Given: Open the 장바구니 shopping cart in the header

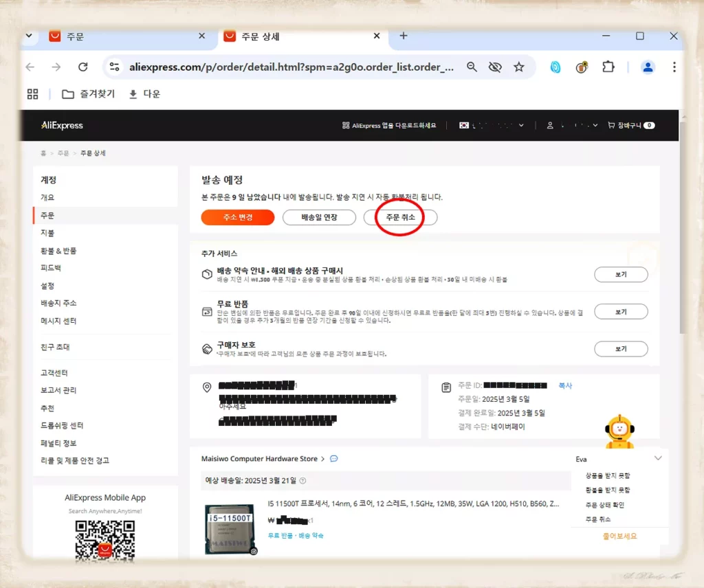Looking at the screenshot, I should (x=630, y=125).
